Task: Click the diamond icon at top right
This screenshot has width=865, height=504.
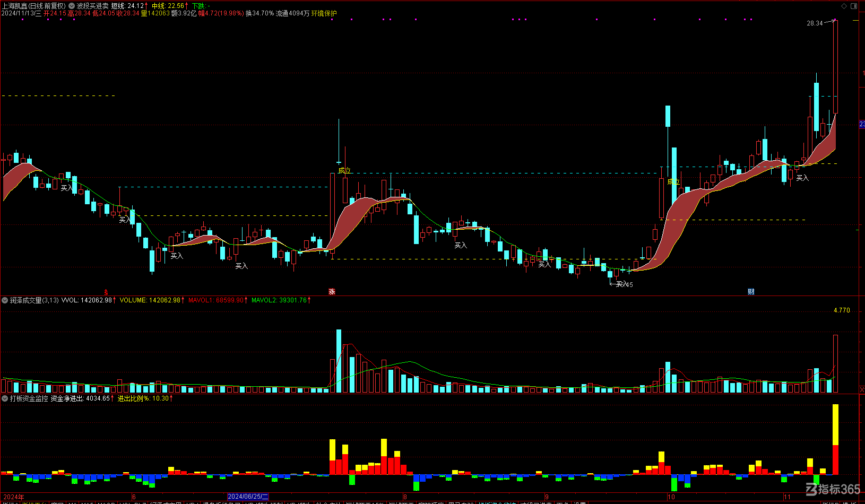Action: click(x=844, y=6)
